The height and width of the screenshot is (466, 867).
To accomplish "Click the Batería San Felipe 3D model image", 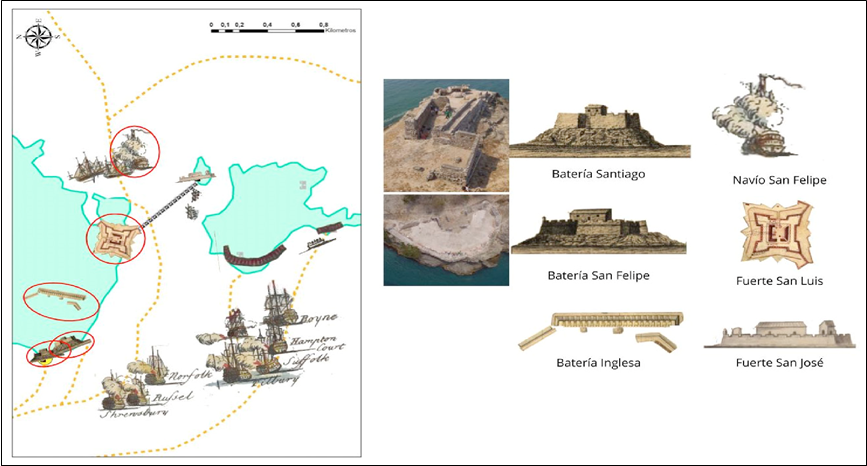I will click(x=598, y=232).
